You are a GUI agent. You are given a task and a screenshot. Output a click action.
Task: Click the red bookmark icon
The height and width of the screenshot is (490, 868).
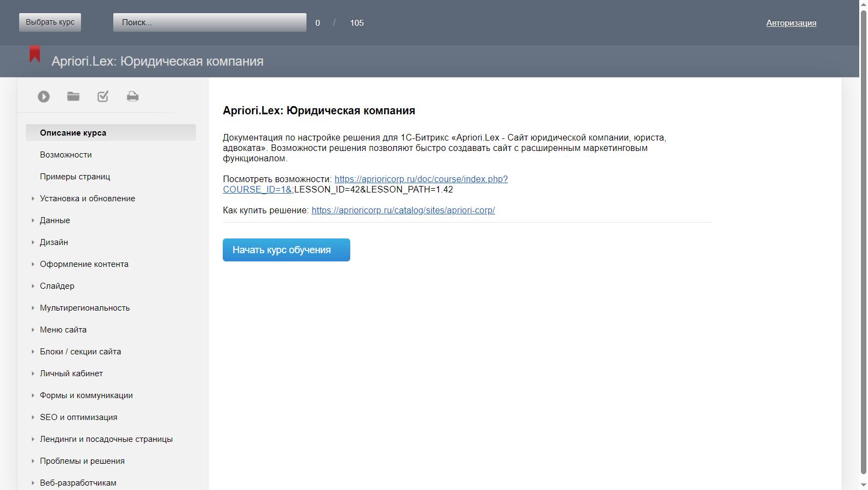click(x=35, y=54)
